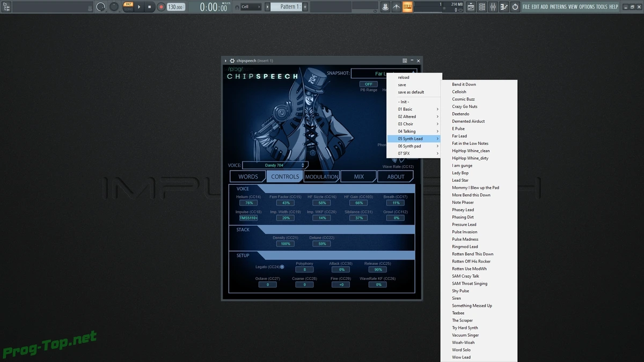Switch to the MODULATION tab
Viewport: 644px width, 362px height.
[x=321, y=176]
